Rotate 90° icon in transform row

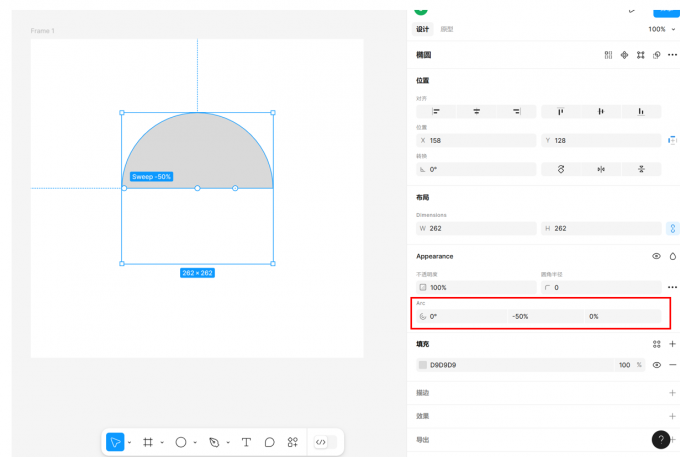561,169
